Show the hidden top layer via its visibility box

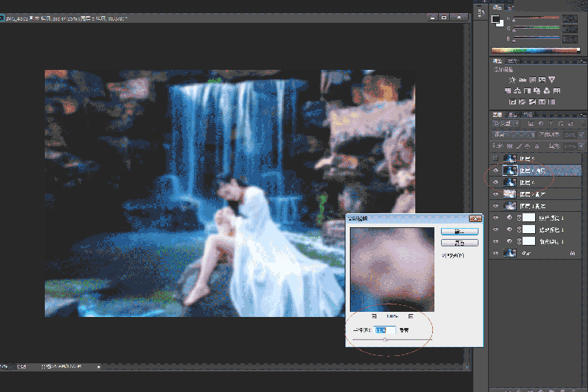(x=495, y=159)
